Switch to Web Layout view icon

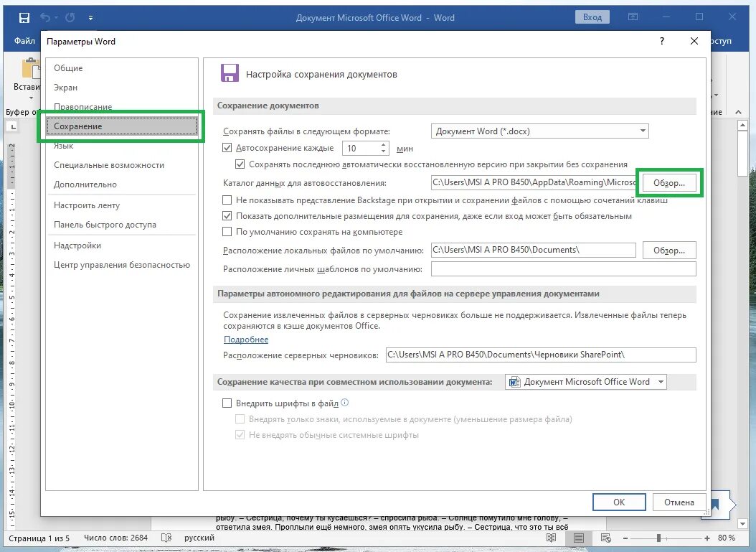point(606,538)
